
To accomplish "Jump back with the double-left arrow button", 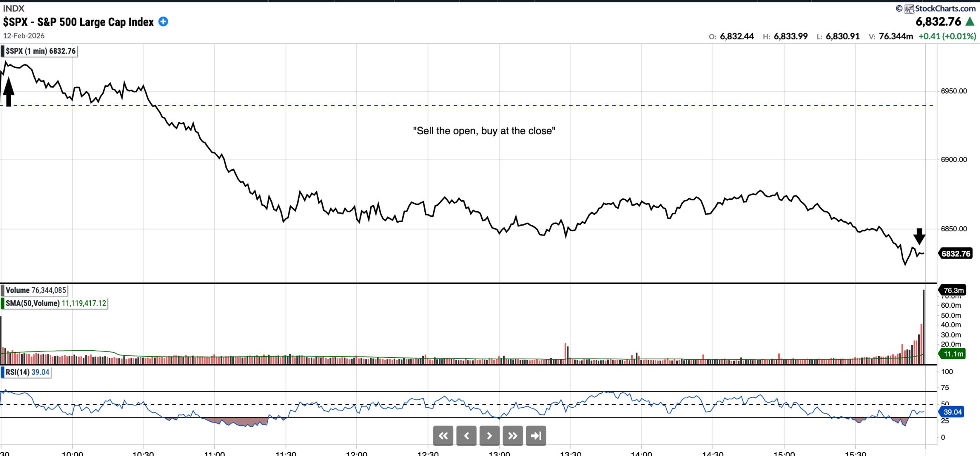I will (443, 436).
